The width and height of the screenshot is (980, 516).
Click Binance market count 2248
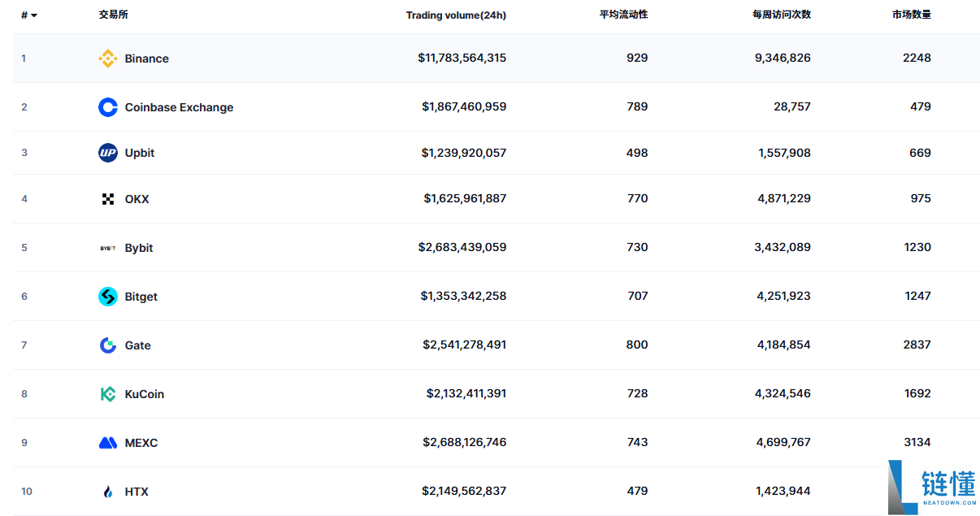click(917, 58)
